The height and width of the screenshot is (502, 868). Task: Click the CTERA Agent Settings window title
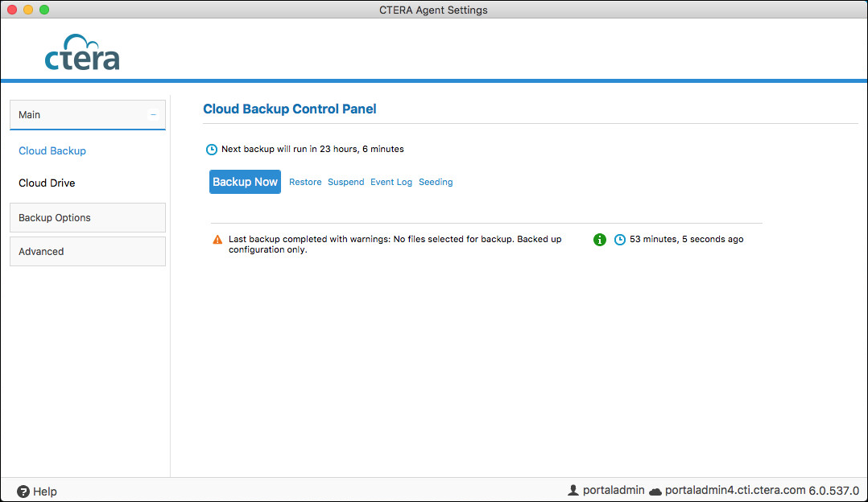pos(433,10)
